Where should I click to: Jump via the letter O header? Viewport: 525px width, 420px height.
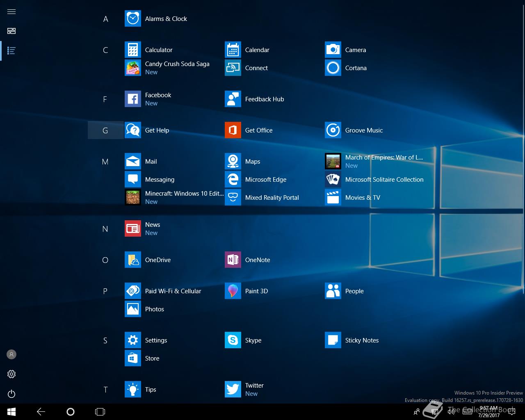(105, 260)
